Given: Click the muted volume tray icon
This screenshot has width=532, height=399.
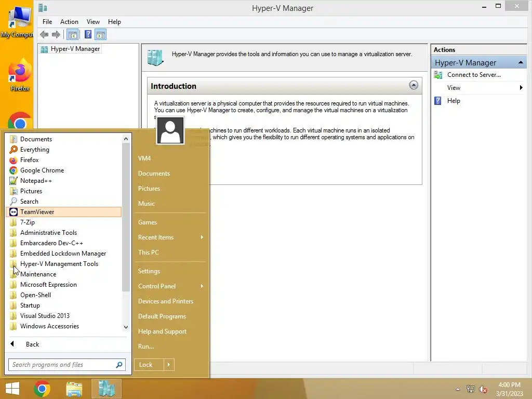Looking at the screenshot, I should (483, 389).
